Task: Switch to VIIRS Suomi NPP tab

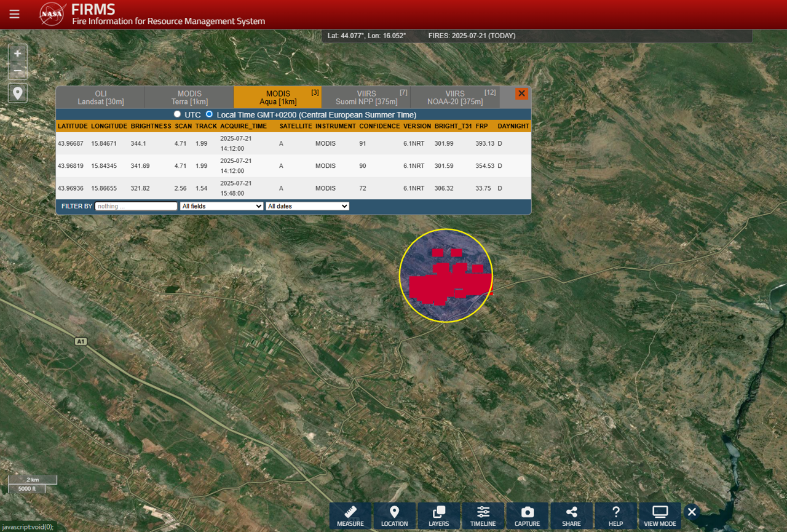Action: point(366,98)
